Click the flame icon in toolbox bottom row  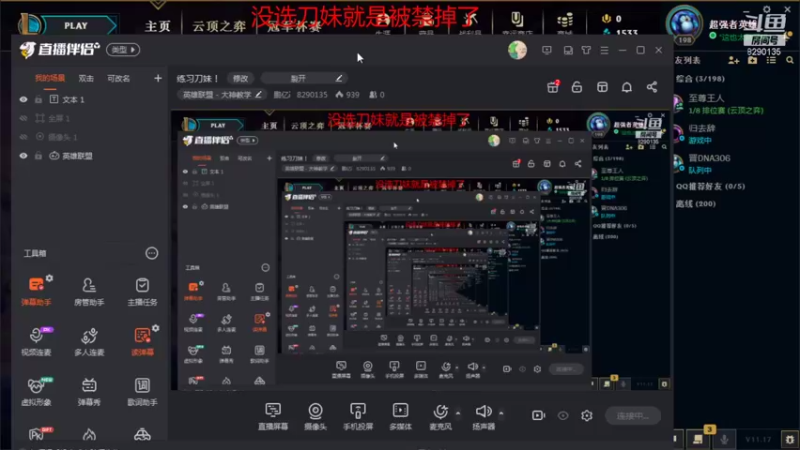(x=89, y=434)
